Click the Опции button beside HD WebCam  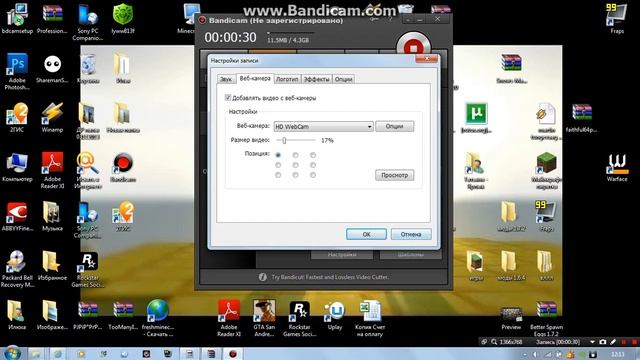tap(394, 126)
